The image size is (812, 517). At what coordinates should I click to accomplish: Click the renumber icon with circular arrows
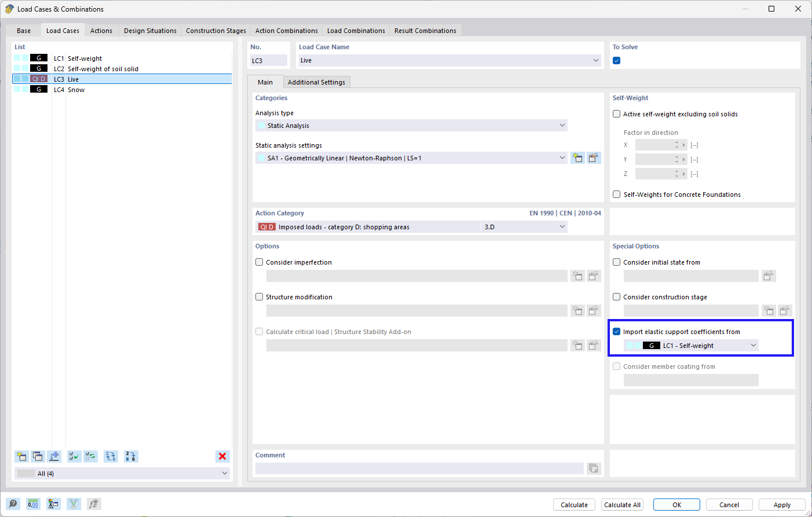point(111,456)
